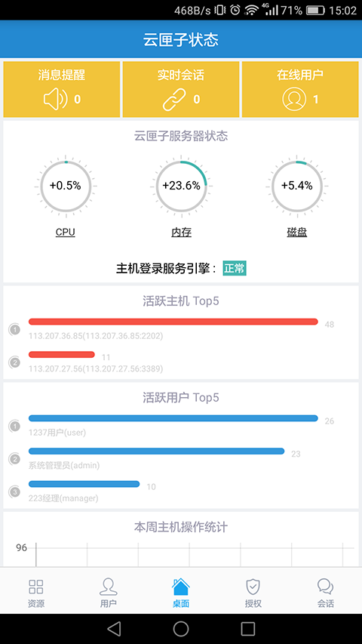Tap the online users avatar icon
The width and height of the screenshot is (362, 644).
point(294,100)
